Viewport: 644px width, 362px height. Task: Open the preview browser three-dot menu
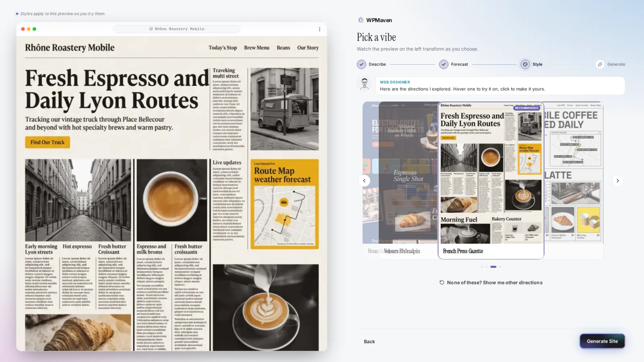[x=320, y=29]
